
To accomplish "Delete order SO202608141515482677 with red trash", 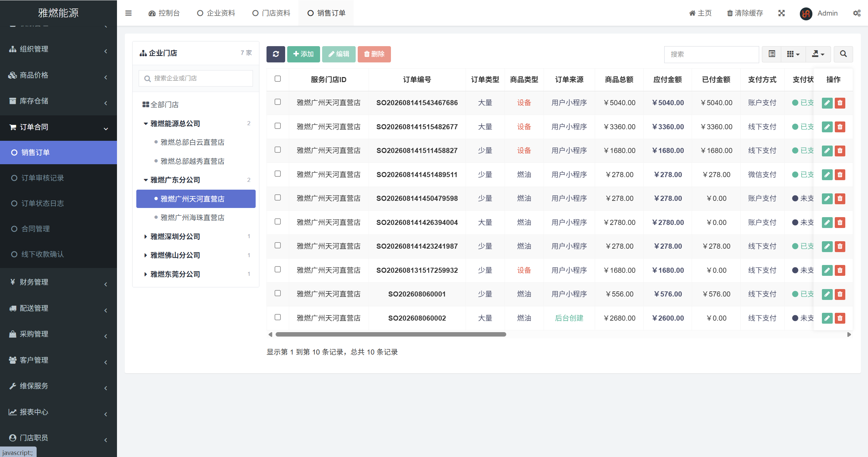I will 840,127.
